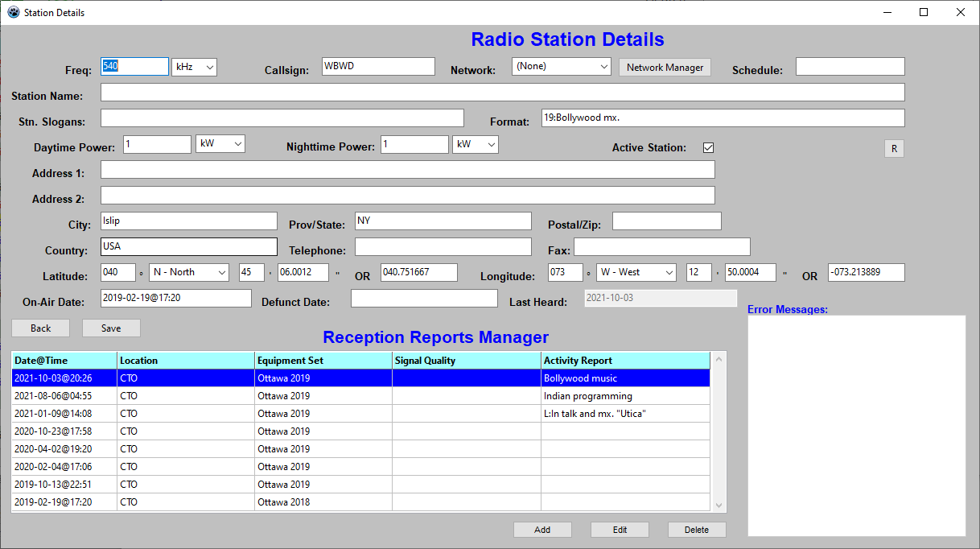Click the Back button
980x549 pixels.
[x=40, y=328]
